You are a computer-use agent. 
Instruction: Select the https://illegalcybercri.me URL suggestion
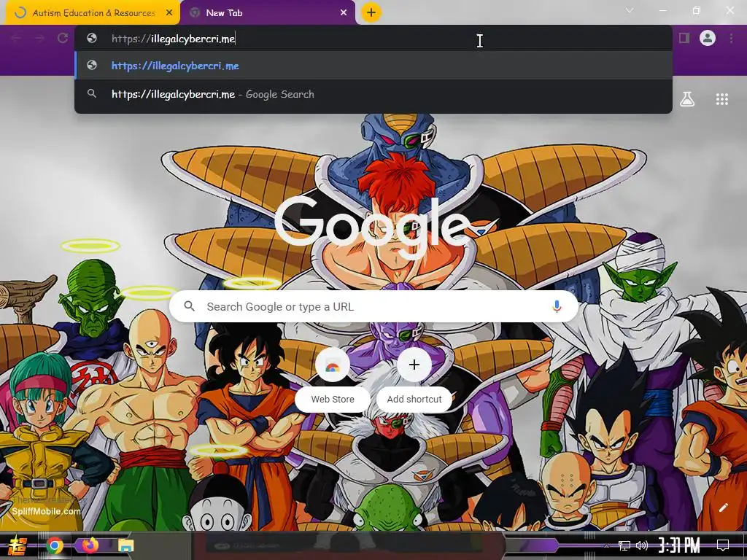(373, 66)
